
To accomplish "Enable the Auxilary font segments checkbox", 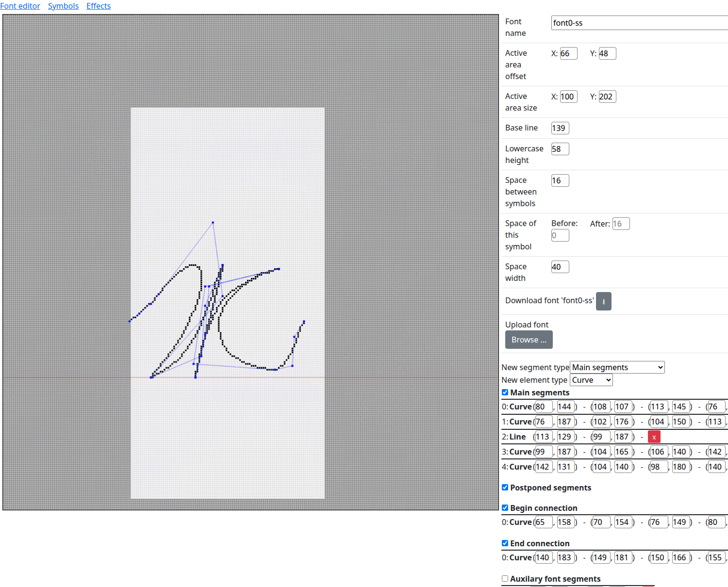I will click(505, 578).
